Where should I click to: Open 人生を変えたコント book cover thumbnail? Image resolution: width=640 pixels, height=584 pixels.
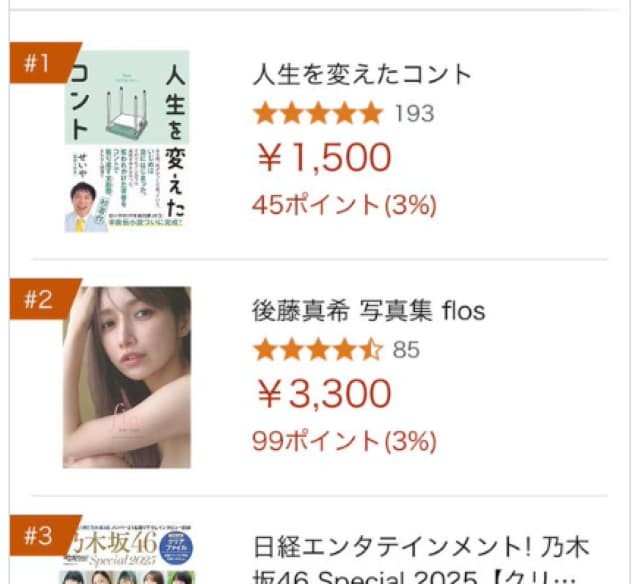(127, 141)
